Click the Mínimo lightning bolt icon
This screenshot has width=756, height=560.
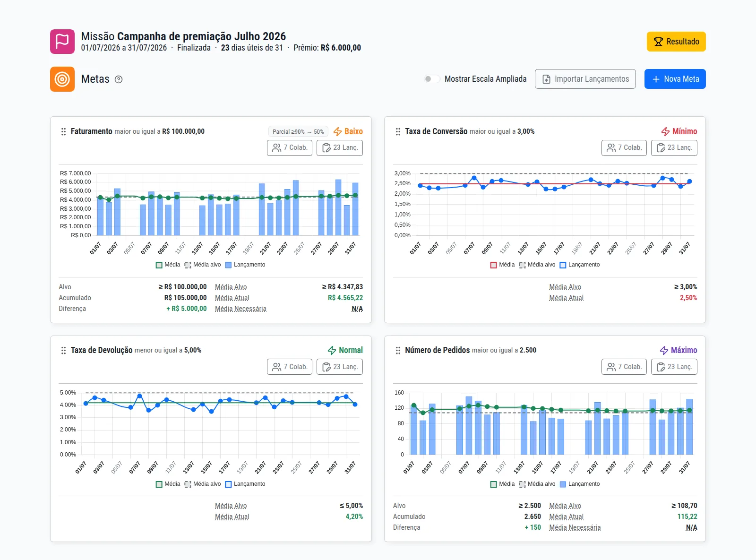pos(665,131)
